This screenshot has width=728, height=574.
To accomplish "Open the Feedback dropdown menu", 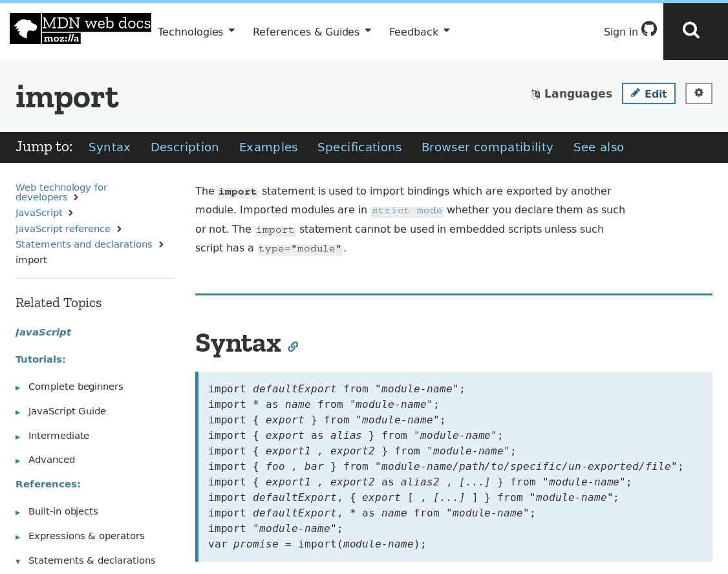I will click(x=419, y=32).
